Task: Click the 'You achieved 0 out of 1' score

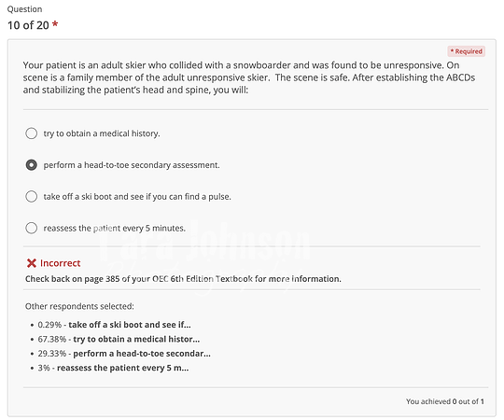Action: (x=445, y=401)
